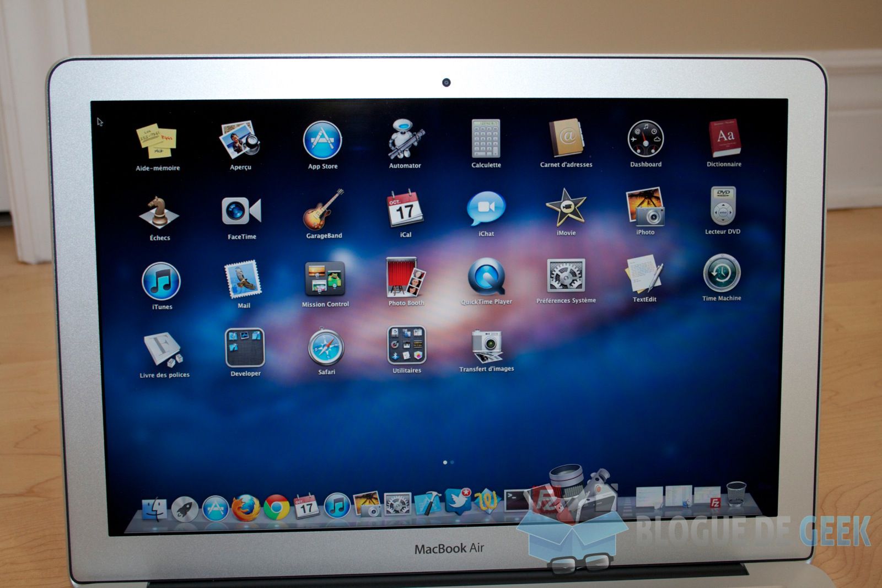882x588 pixels.
Task: Open Time Machine
Action: pyautogui.click(x=722, y=274)
